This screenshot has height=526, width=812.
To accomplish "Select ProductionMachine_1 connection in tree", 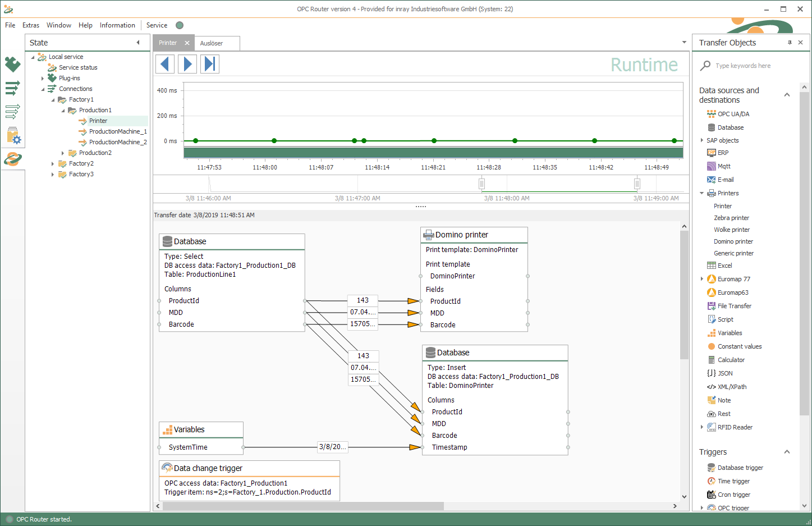I will pyautogui.click(x=117, y=131).
